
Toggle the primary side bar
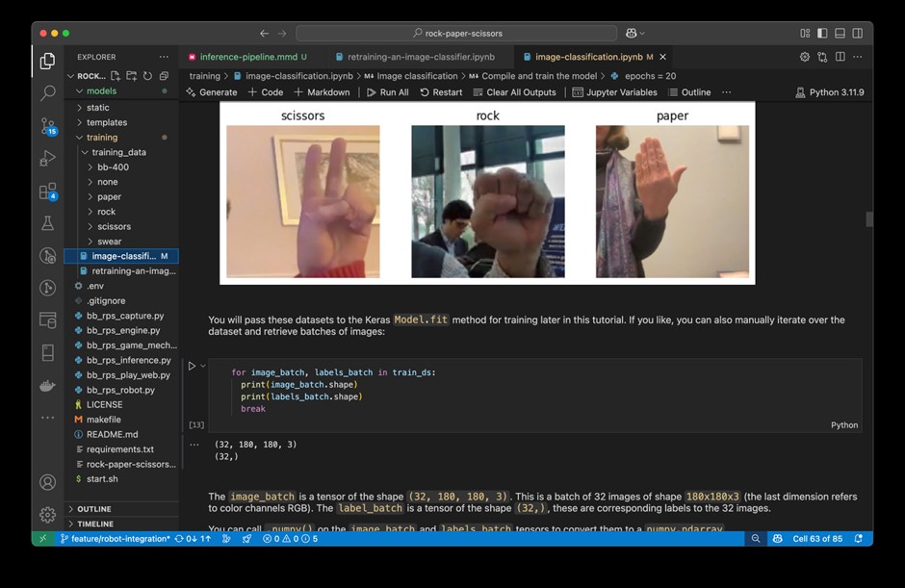[x=822, y=34]
